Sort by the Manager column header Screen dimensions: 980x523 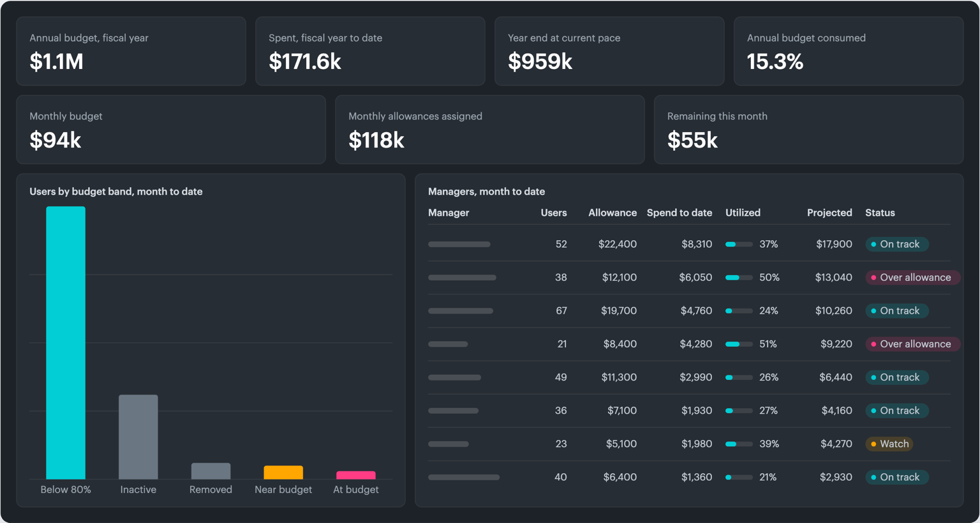point(449,213)
